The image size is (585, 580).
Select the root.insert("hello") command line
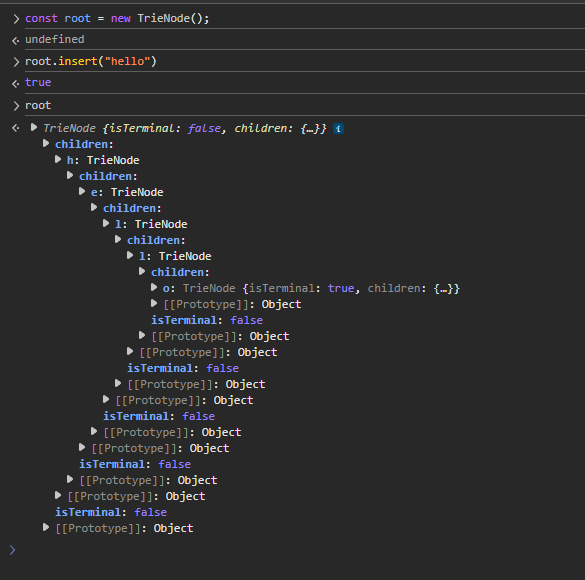pos(91,61)
